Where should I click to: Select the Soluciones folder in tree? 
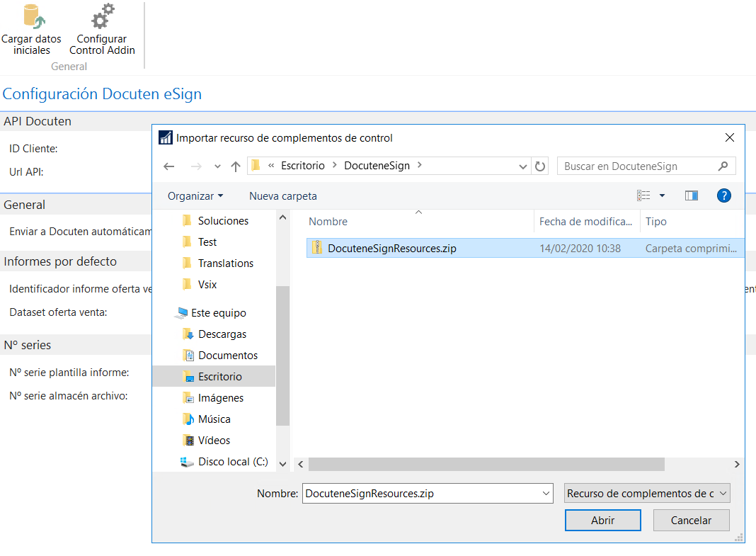223,220
